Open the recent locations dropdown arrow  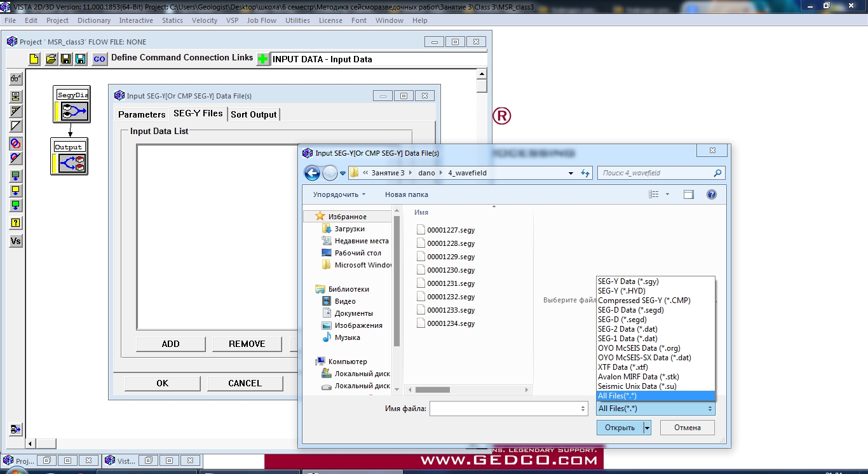point(343,173)
